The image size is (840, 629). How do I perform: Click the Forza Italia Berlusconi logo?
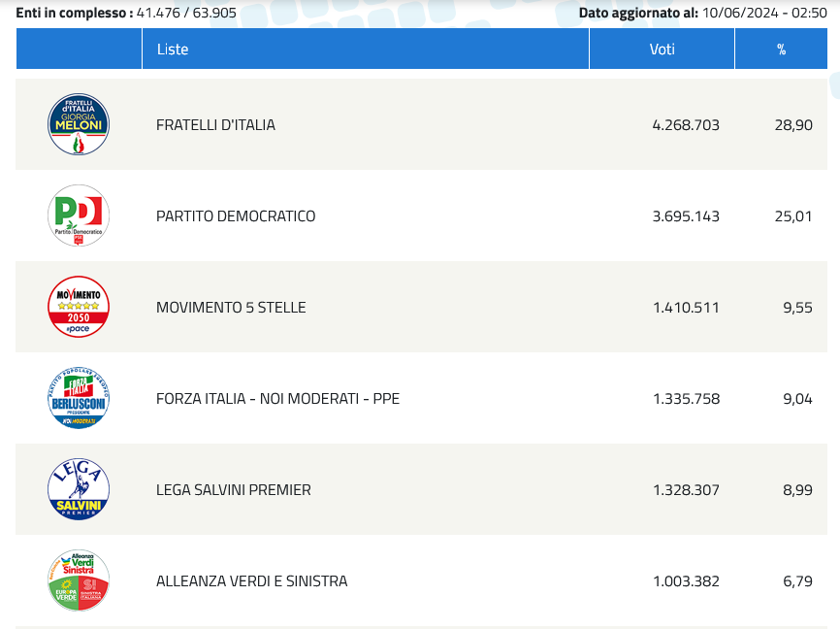[79, 398]
